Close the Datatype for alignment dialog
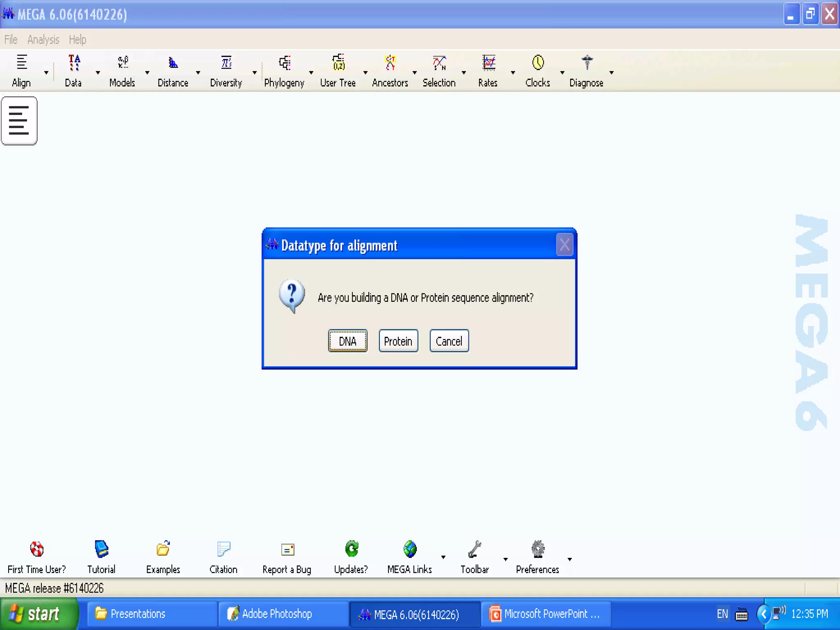This screenshot has width=840, height=630. click(565, 245)
